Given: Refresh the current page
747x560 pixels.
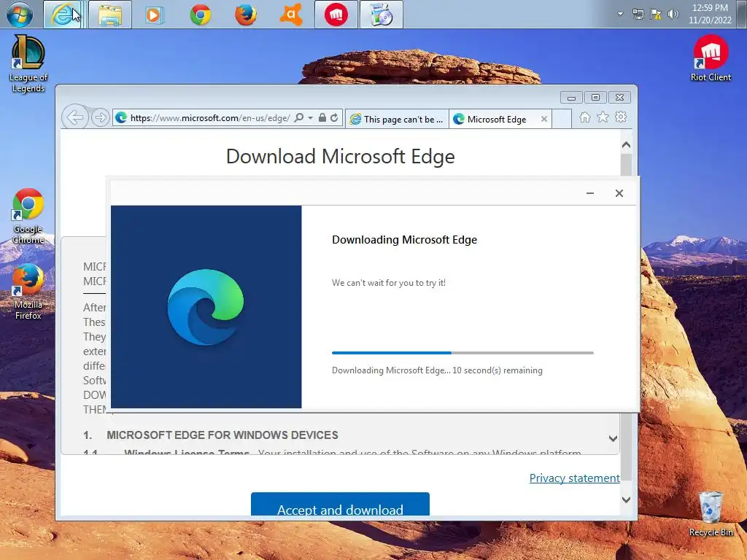Looking at the screenshot, I should point(334,117).
